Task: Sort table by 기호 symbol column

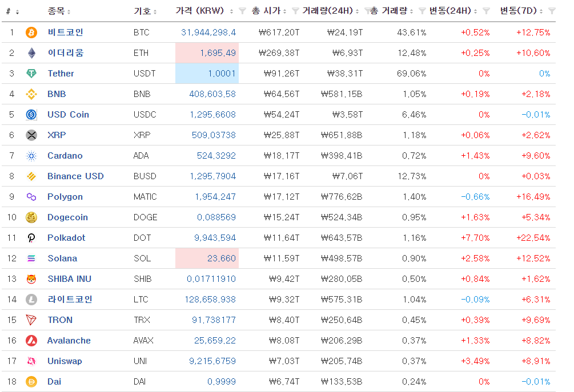Action: point(155,12)
